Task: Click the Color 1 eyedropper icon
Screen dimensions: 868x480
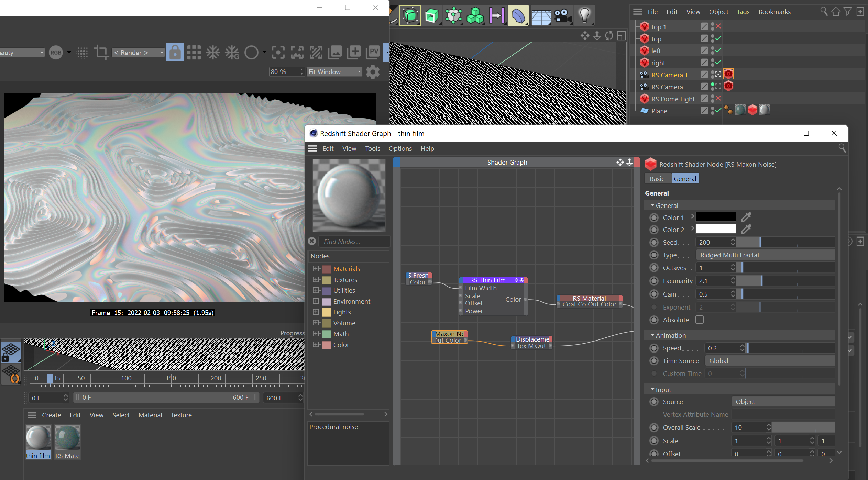Action: tap(746, 217)
